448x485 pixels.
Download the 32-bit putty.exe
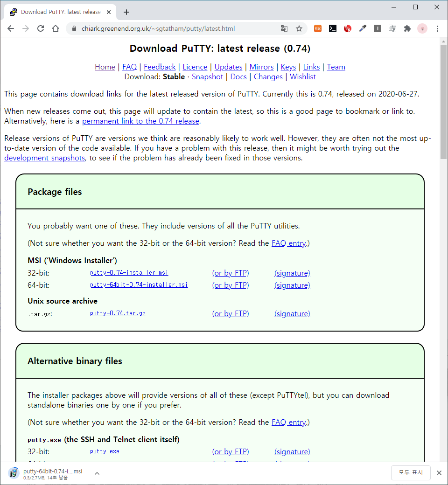[105, 451]
